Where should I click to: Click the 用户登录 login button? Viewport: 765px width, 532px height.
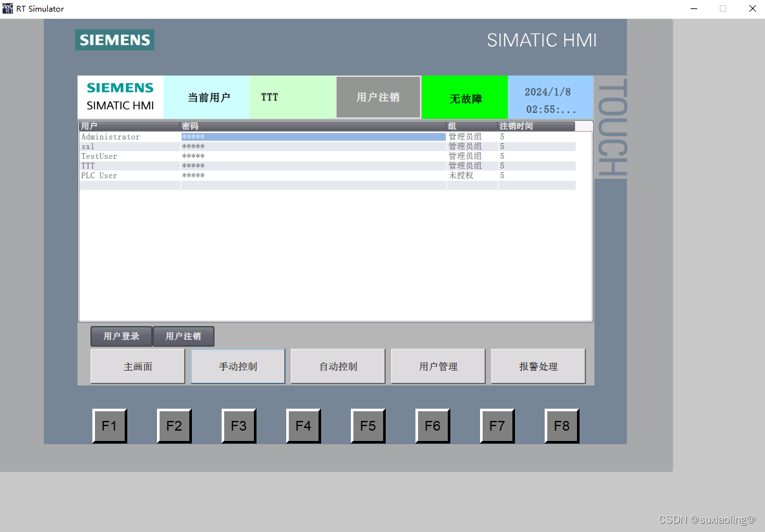[x=121, y=336]
